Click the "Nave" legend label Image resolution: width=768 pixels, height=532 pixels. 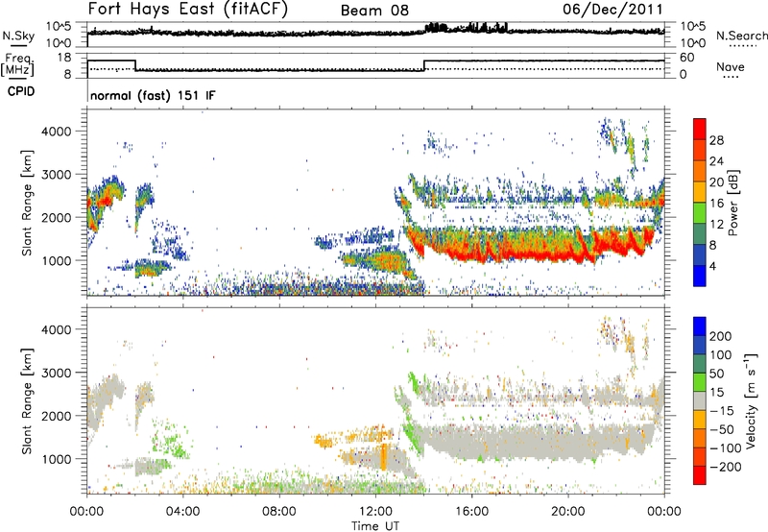click(731, 66)
